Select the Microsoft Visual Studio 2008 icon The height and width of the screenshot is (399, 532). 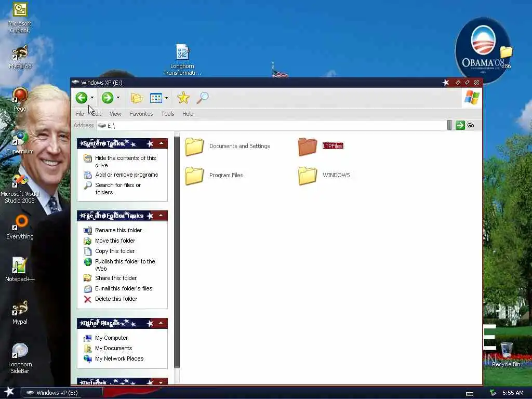click(x=20, y=188)
